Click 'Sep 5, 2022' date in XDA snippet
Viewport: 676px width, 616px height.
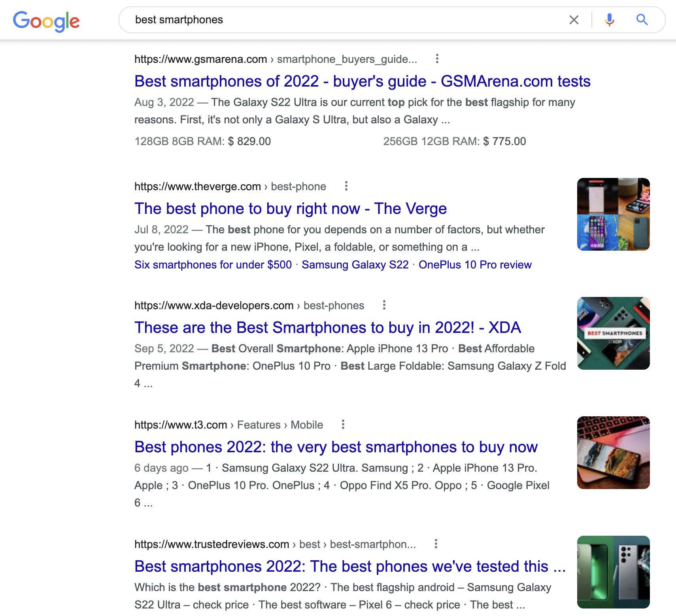164,349
